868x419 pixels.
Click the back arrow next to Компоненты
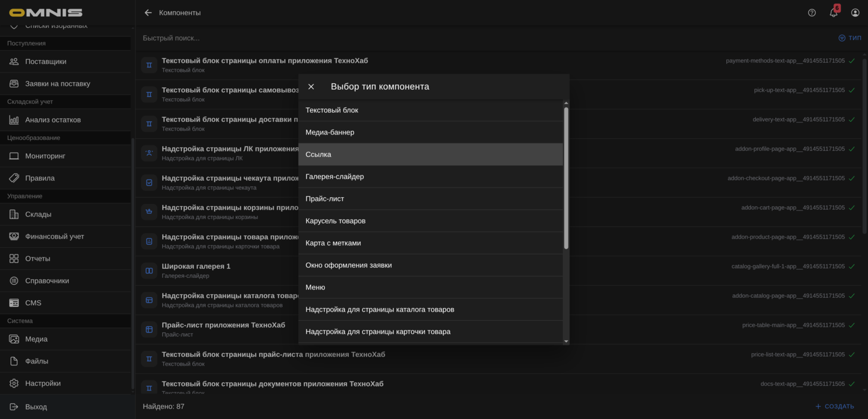pos(148,13)
